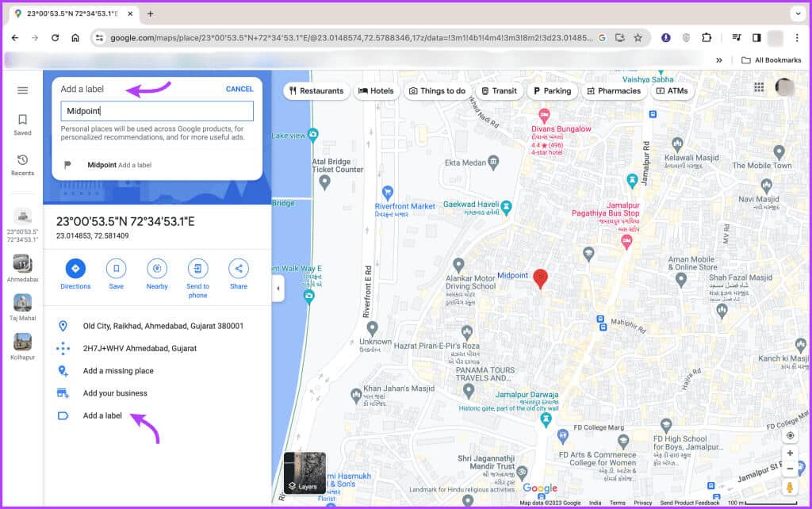Open the Saved places sidebar item
Image resolution: width=812 pixels, height=509 pixels.
[22, 124]
